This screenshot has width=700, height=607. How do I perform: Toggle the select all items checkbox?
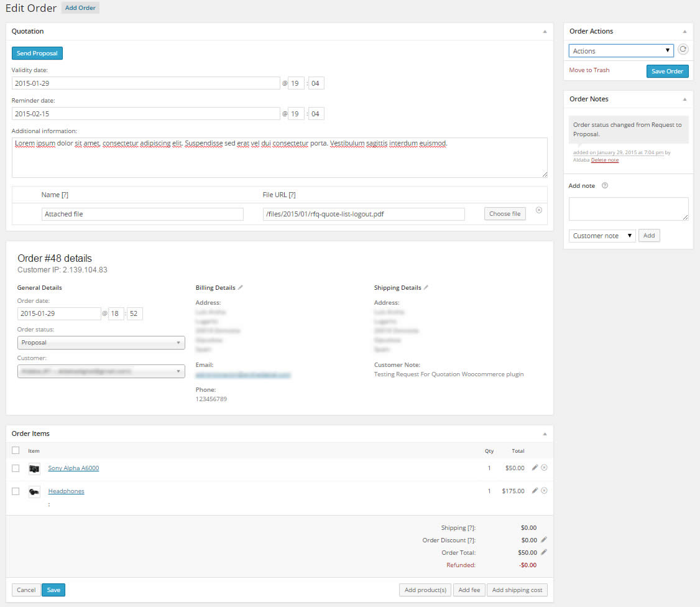pyautogui.click(x=16, y=450)
